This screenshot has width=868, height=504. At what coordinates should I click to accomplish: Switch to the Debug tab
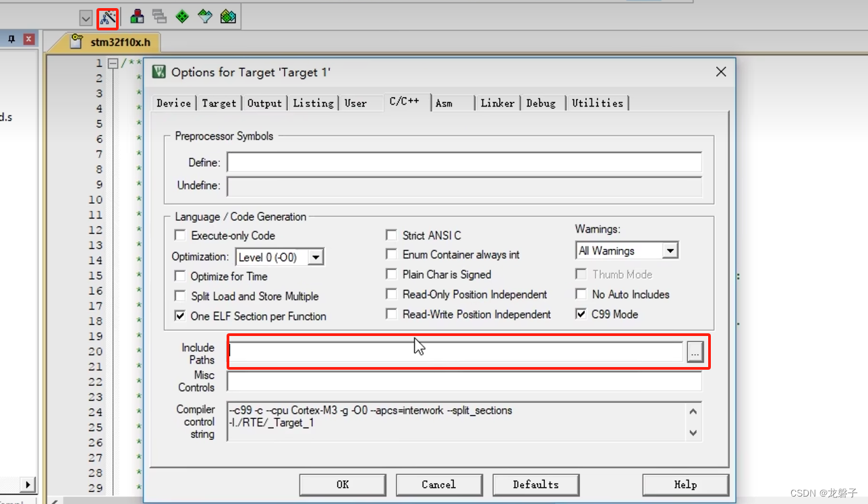point(541,103)
